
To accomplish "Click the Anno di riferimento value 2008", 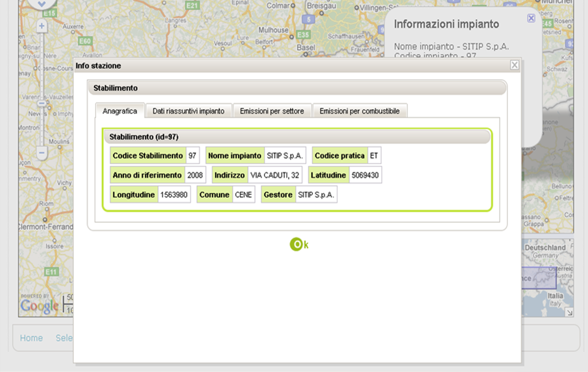I will tap(195, 175).
